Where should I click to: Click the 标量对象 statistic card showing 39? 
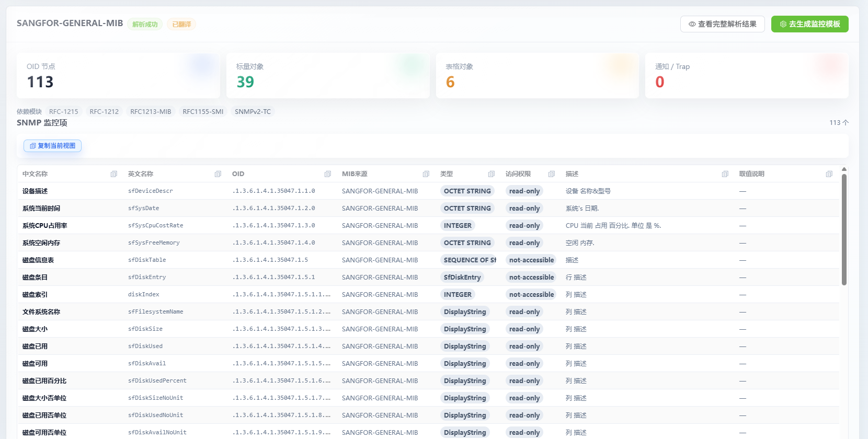click(x=328, y=75)
